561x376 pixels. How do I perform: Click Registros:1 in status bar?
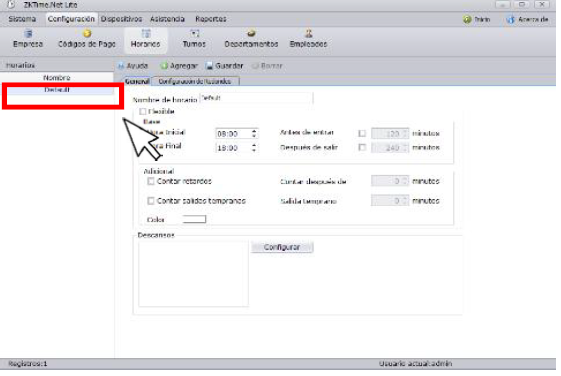click(x=28, y=364)
